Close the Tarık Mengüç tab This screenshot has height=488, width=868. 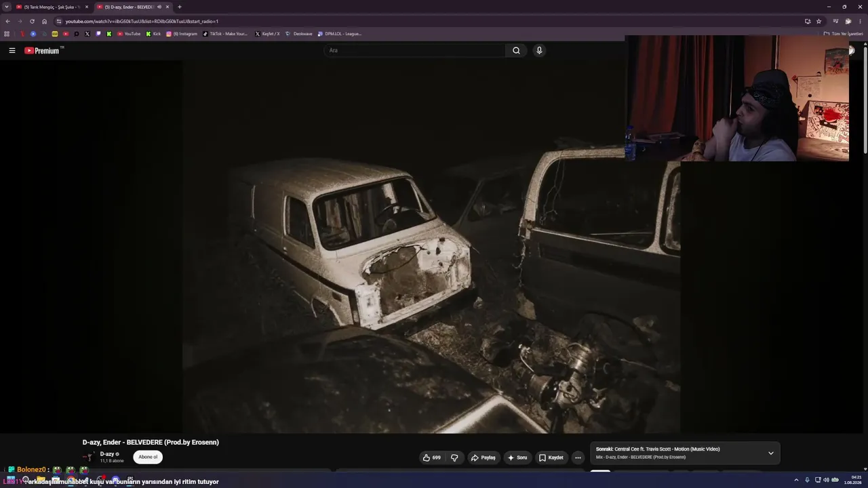[x=87, y=7]
